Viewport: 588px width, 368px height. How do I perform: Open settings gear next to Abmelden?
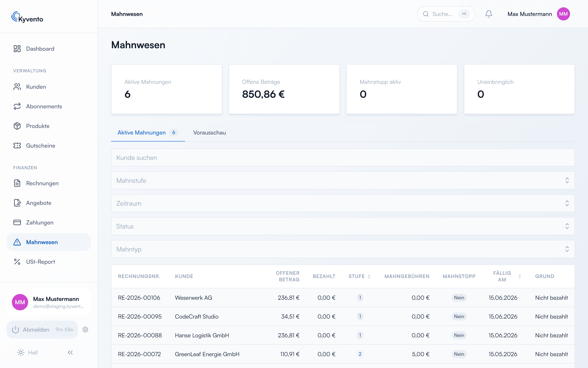pos(85,330)
